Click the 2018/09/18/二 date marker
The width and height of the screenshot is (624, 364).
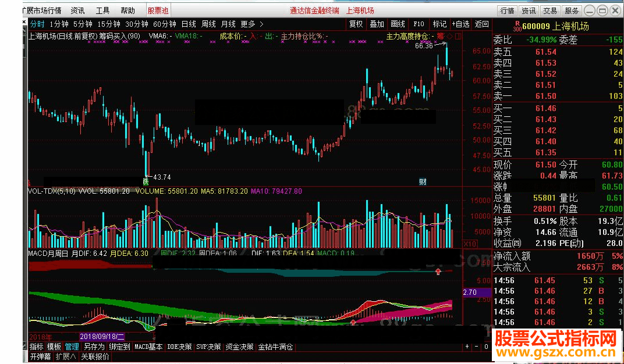102,337
